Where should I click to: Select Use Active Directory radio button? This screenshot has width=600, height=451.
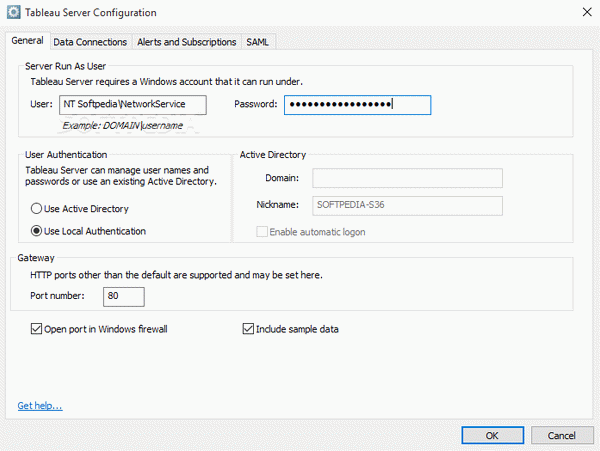click(36, 208)
